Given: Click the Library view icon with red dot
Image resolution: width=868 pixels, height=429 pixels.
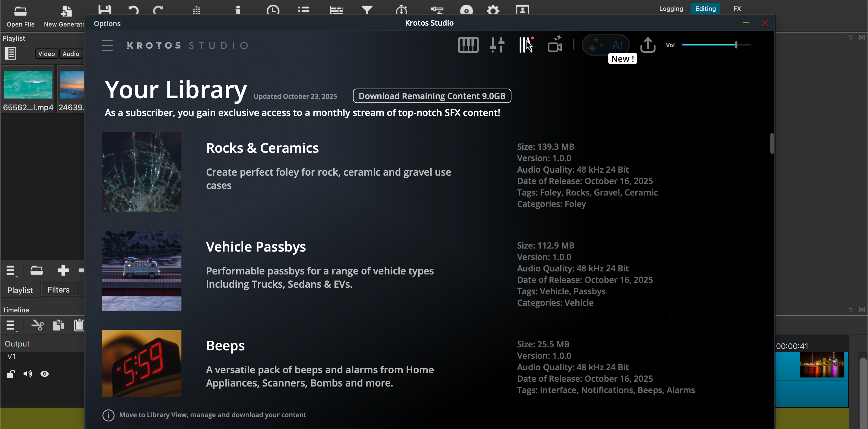Looking at the screenshot, I should click(x=526, y=45).
